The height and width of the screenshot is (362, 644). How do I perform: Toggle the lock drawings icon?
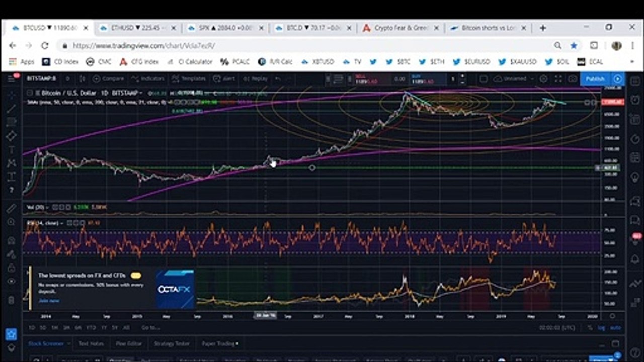coord(12,268)
